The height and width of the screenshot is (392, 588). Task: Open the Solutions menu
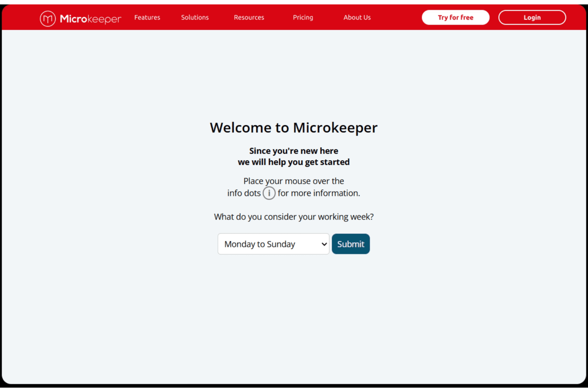point(195,17)
